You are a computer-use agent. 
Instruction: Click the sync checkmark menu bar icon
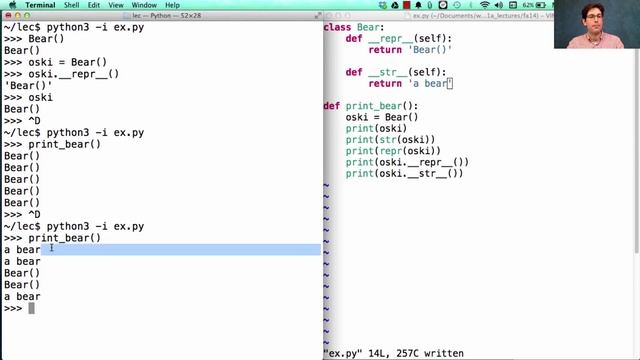click(x=382, y=5)
